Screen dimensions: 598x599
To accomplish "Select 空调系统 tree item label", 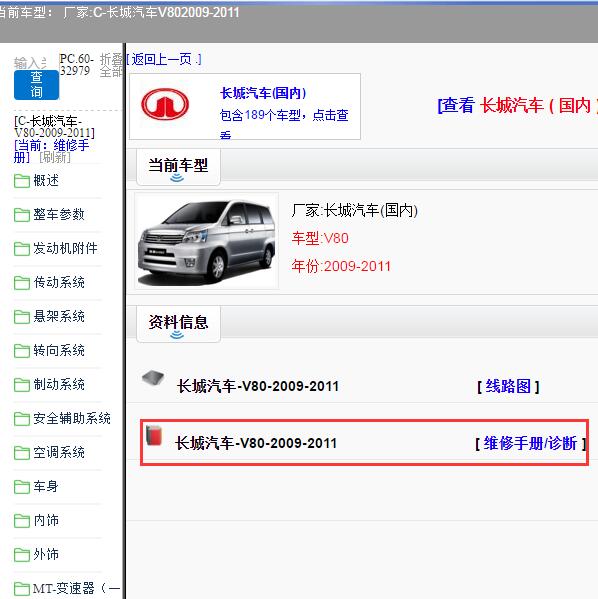I will point(59,452).
